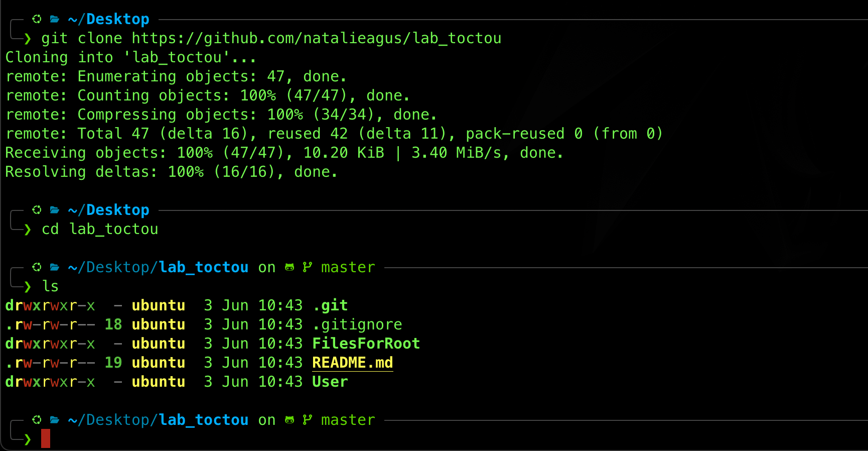Click the .gitignore file name
Screen dimensions: 868x451
click(357, 324)
